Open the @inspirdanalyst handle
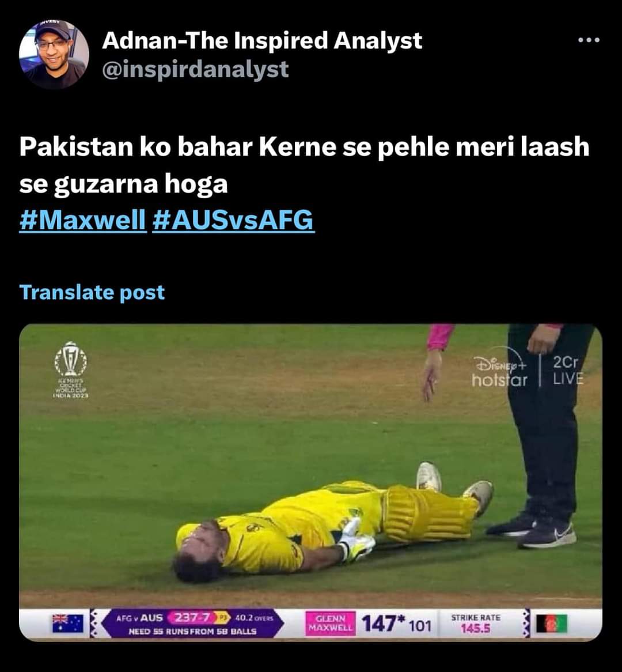 (195, 69)
